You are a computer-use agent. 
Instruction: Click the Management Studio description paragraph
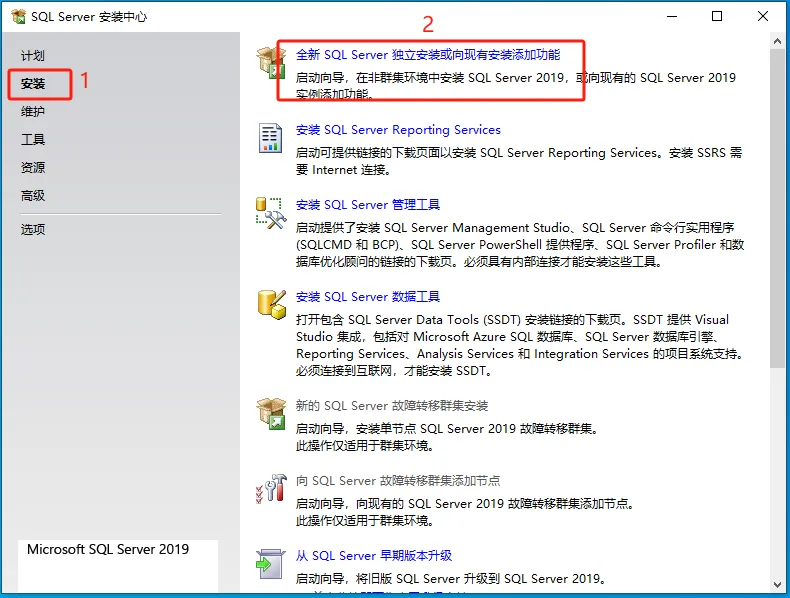click(520, 245)
